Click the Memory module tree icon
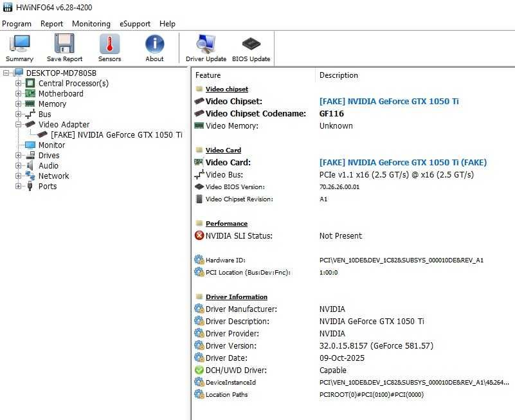515x420 pixels. pos(30,104)
